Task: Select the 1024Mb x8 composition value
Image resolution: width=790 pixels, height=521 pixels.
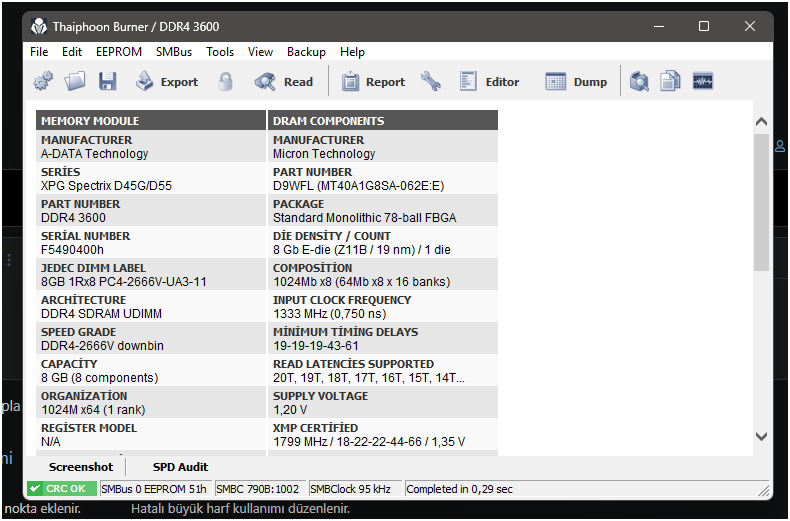Action: 362,282
